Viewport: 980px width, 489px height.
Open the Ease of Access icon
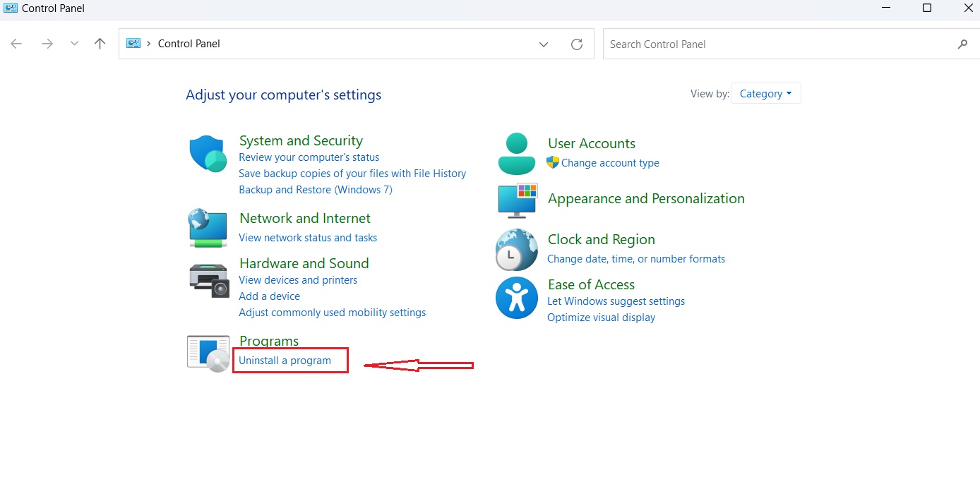click(516, 298)
